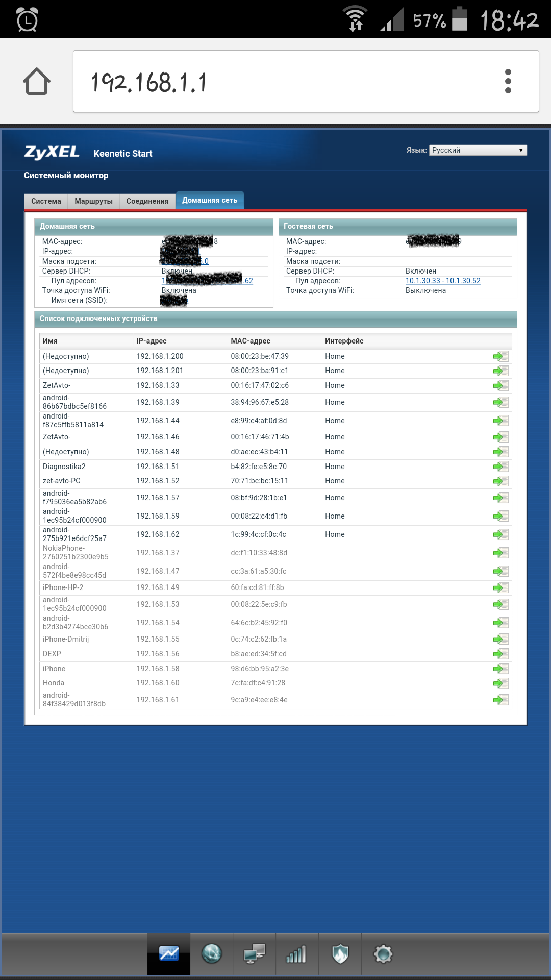551x980 pixels.
Task: Click the green arrow for Diagnostika2 device
Action: pyautogui.click(x=500, y=467)
